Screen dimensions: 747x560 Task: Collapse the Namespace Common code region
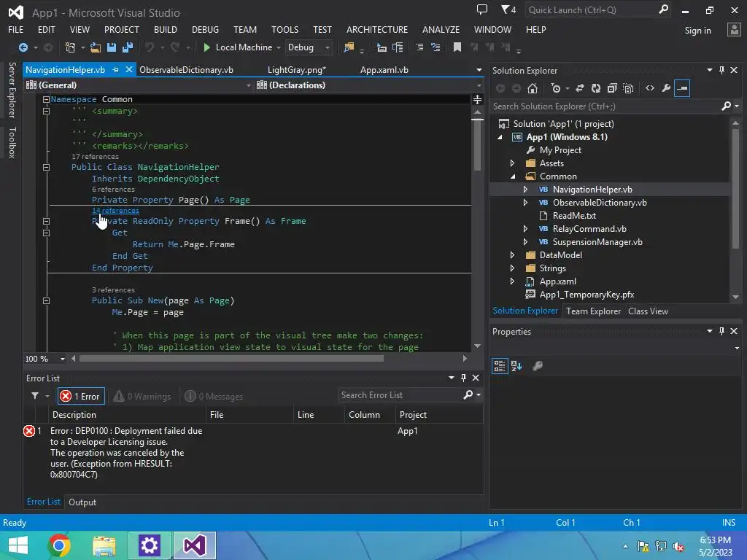[46, 99]
